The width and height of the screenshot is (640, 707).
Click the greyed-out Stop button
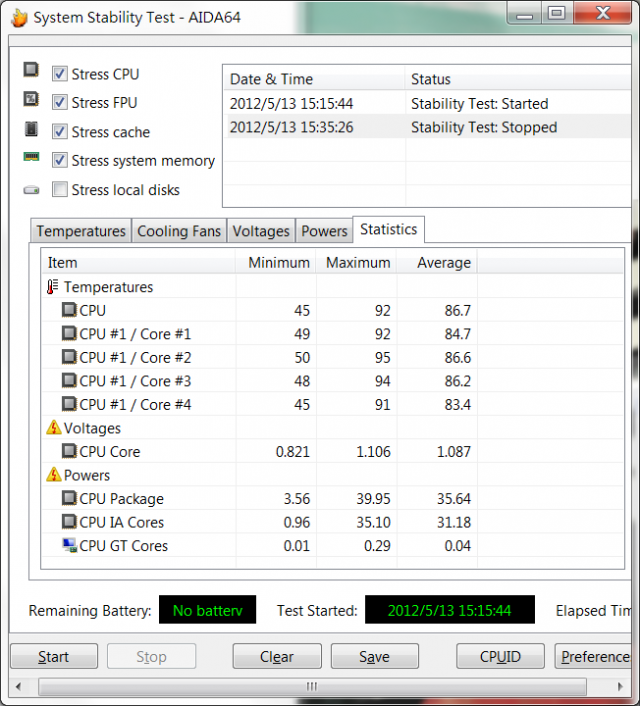[152, 656]
